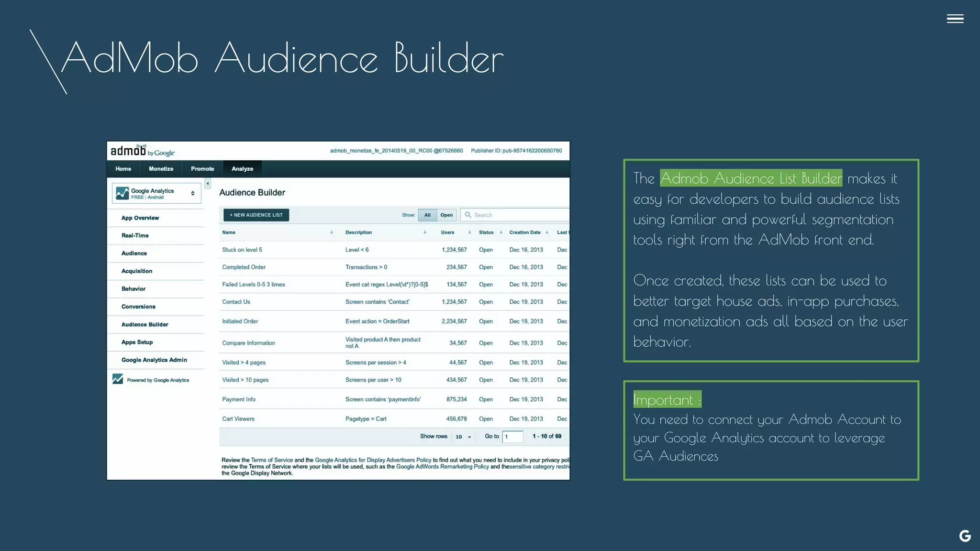Click 'Event action = OrderStart' cell

(378, 321)
